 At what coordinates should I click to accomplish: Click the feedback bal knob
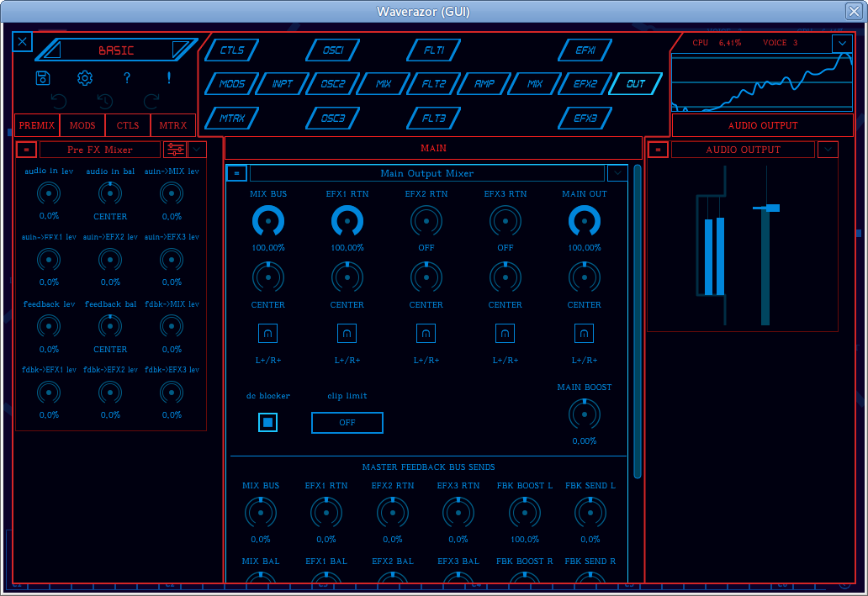(x=110, y=326)
